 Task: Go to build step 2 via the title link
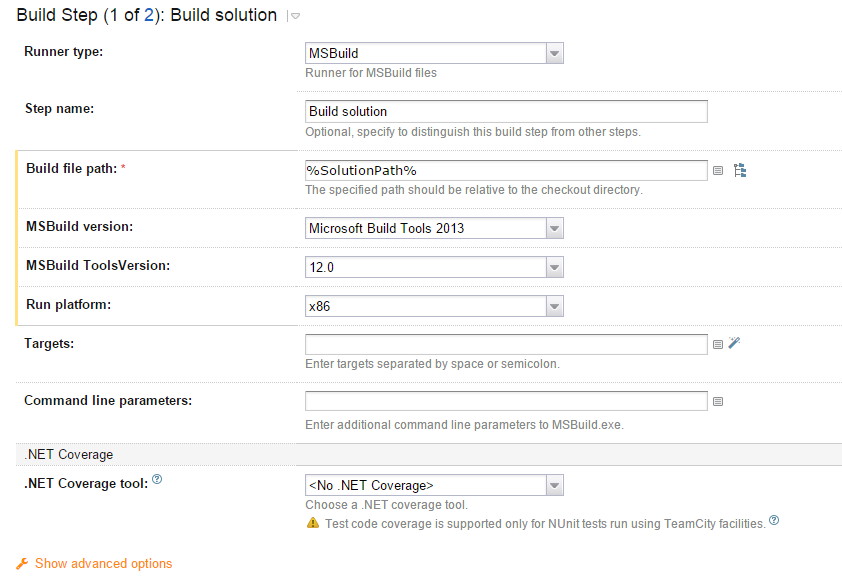pos(149,15)
